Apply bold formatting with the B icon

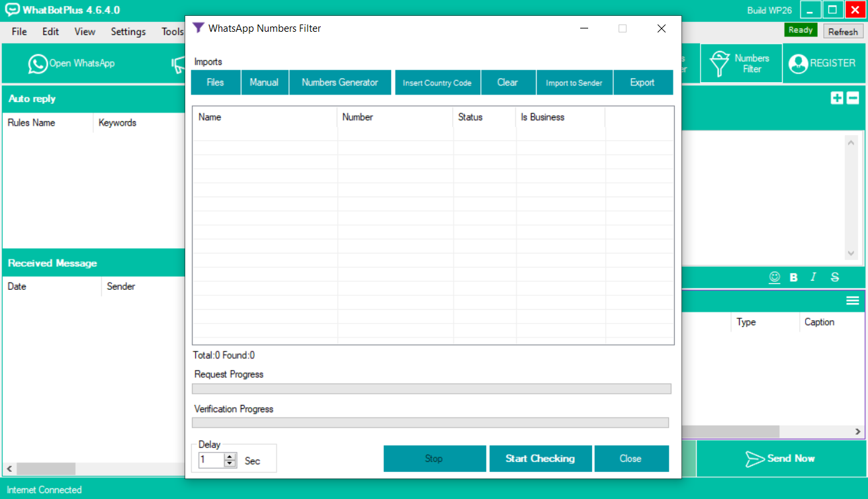pyautogui.click(x=794, y=277)
